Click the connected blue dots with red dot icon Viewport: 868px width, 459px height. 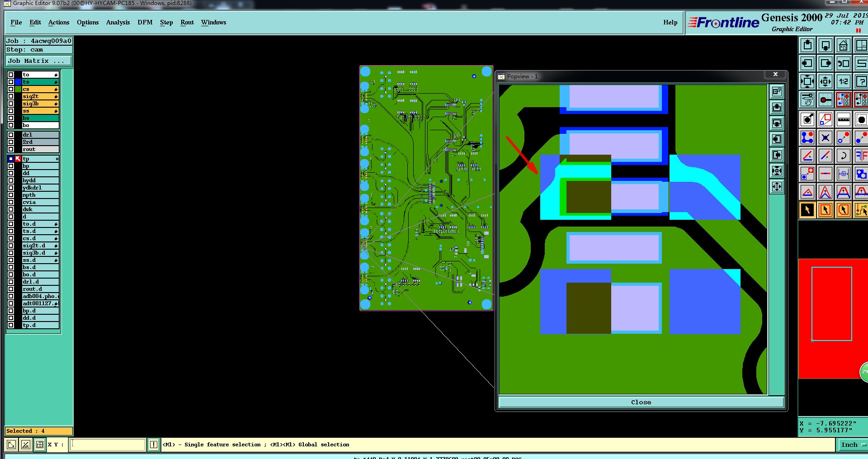(x=807, y=137)
